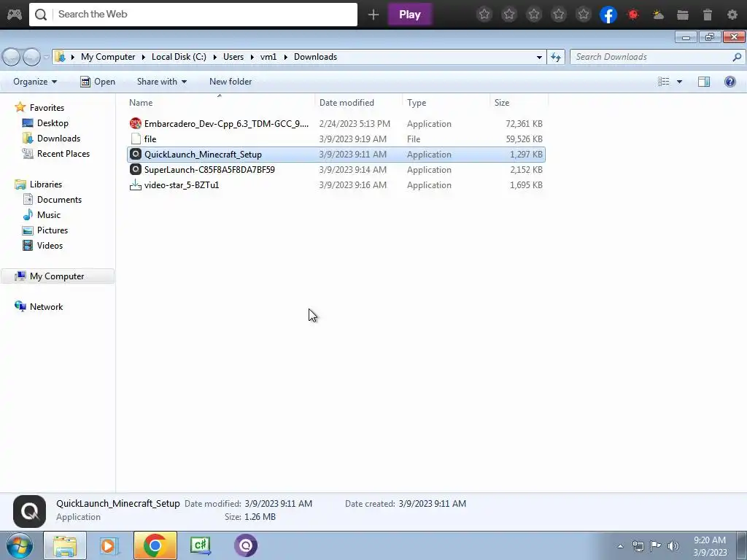747x560 pixels.
Task: Click the network tray icon
Action: click(638, 546)
